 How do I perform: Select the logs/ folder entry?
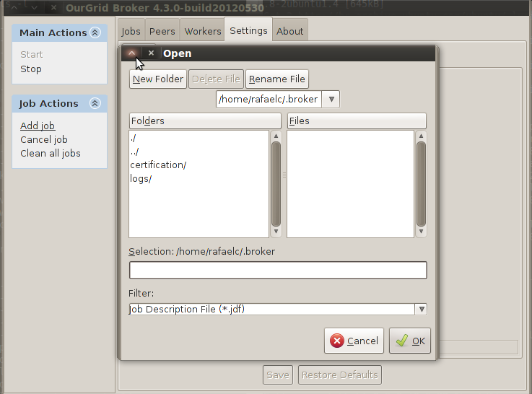pyautogui.click(x=141, y=178)
